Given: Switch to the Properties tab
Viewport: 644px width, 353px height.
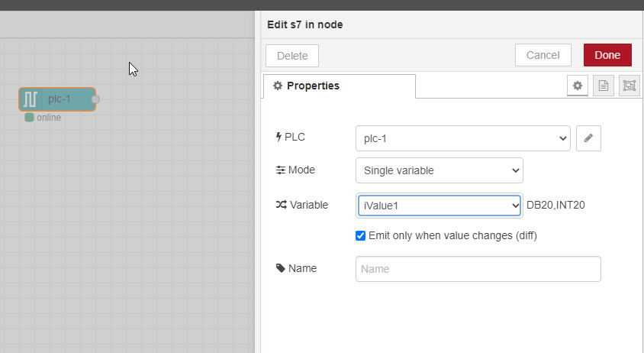Looking at the screenshot, I should pos(340,86).
